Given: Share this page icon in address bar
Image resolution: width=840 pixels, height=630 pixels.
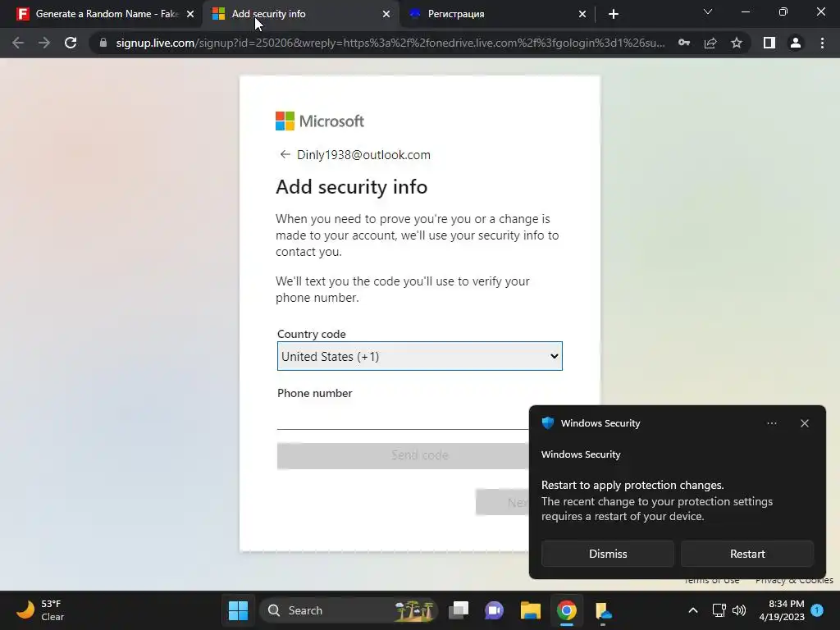Looking at the screenshot, I should [x=710, y=43].
